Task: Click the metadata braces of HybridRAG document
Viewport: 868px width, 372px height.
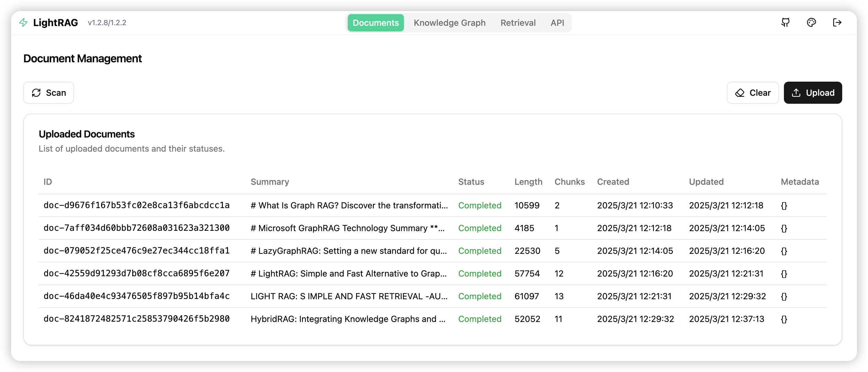Action: coord(784,319)
